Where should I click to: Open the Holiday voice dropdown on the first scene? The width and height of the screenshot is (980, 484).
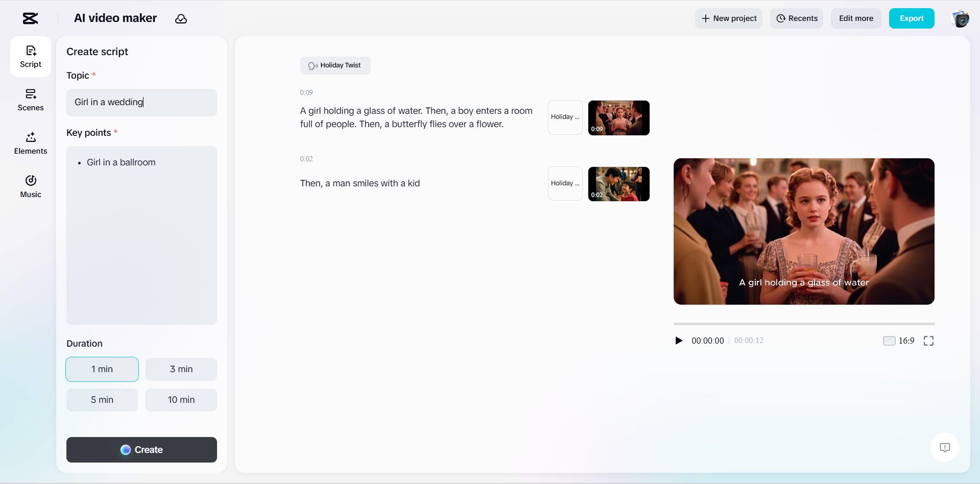click(564, 117)
